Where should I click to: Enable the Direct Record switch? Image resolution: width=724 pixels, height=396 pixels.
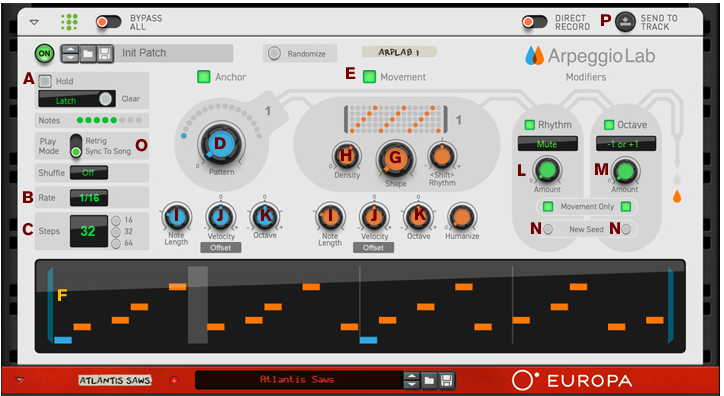point(534,22)
